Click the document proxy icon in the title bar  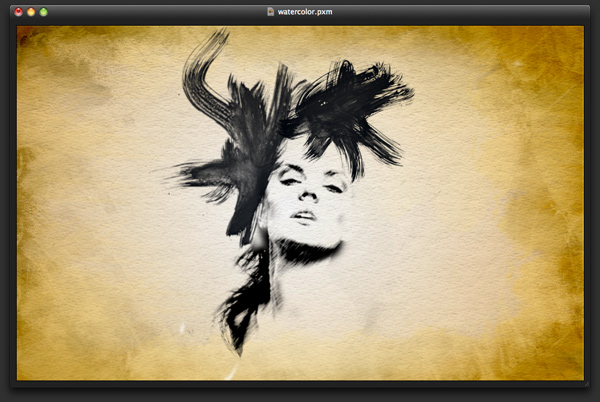(271, 12)
